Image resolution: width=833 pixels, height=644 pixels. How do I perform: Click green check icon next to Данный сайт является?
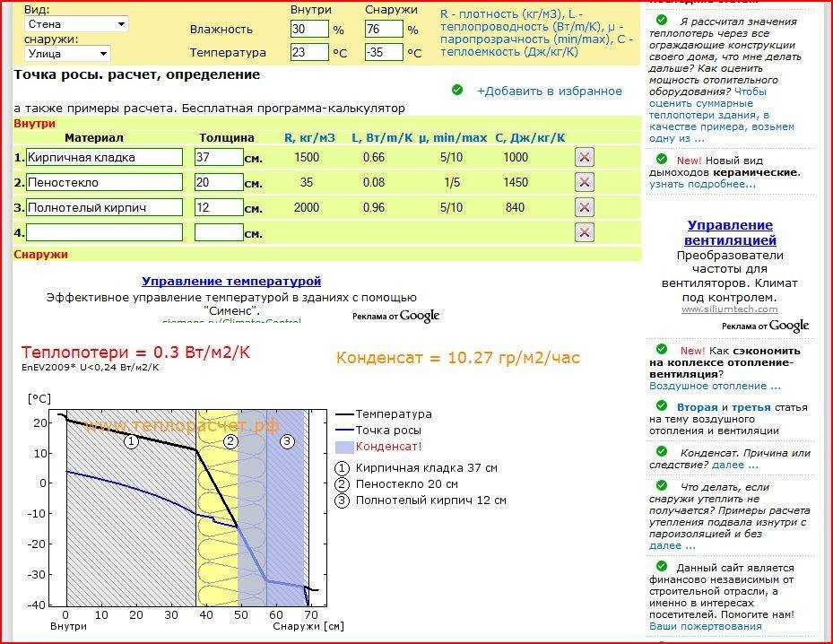click(x=662, y=566)
